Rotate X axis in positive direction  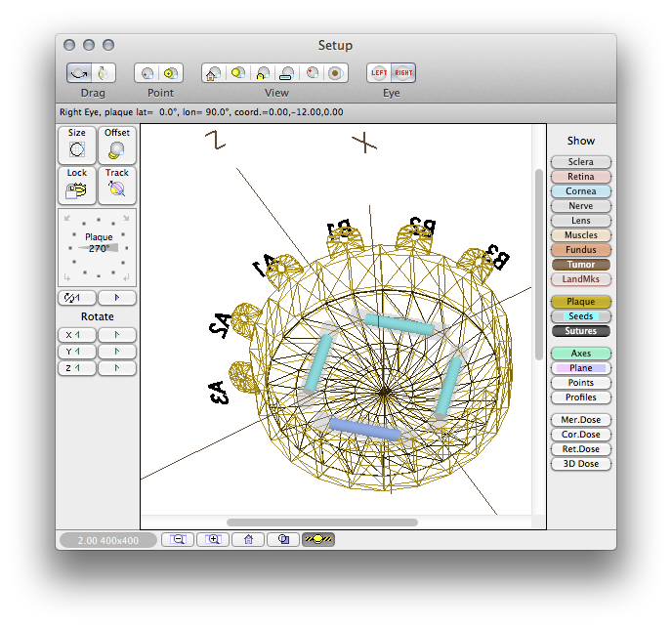tap(117, 335)
